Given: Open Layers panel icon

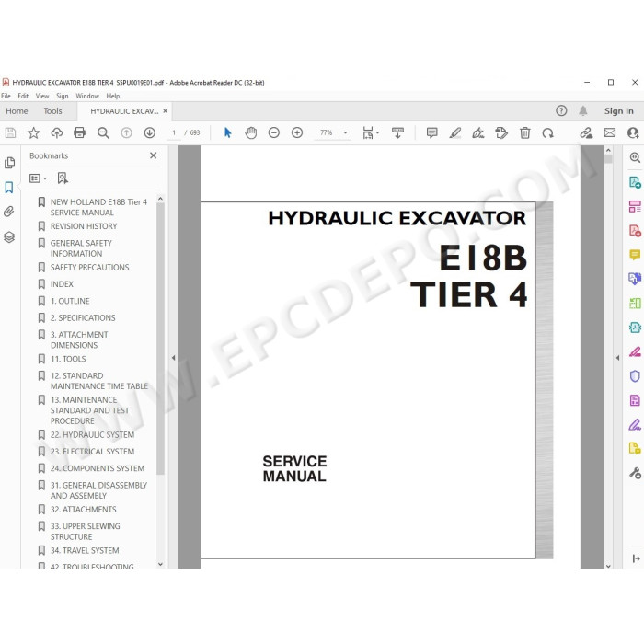Looking at the screenshot, I should (x=9, y=237).
